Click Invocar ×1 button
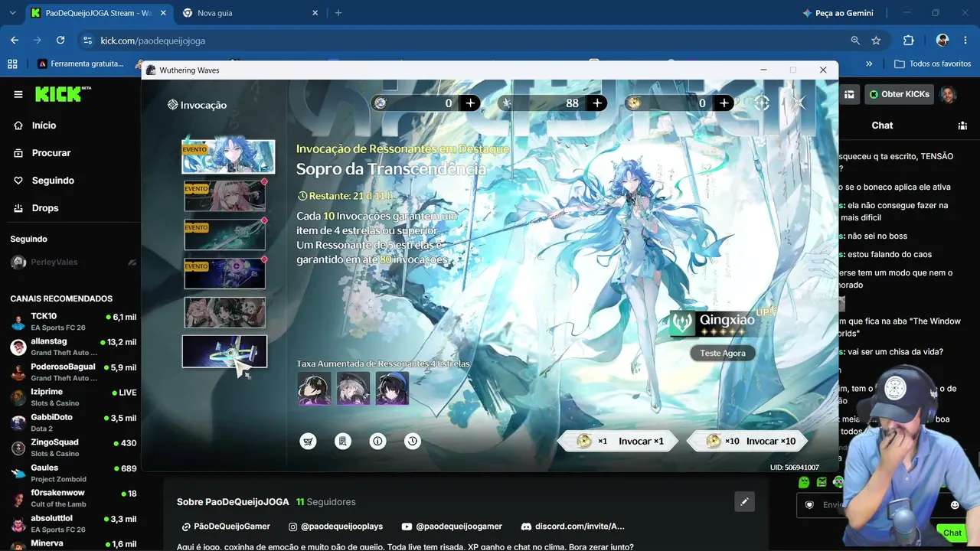This screenshot has width=980, height=551. (619, 441)
